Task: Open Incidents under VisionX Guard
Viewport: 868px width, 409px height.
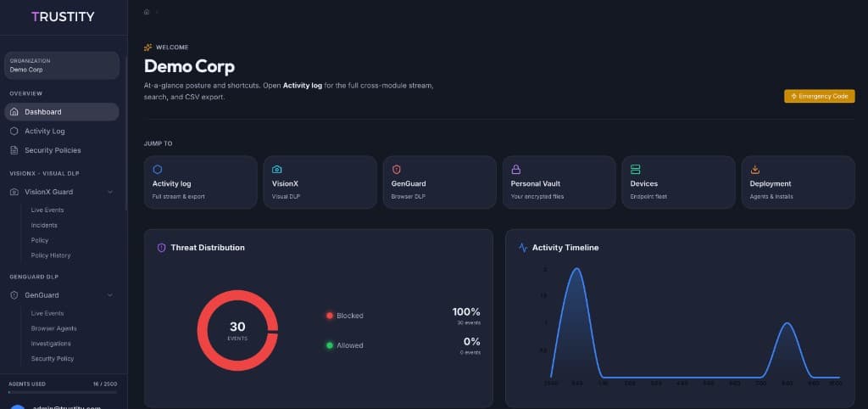Action: (x=44, y=226)
